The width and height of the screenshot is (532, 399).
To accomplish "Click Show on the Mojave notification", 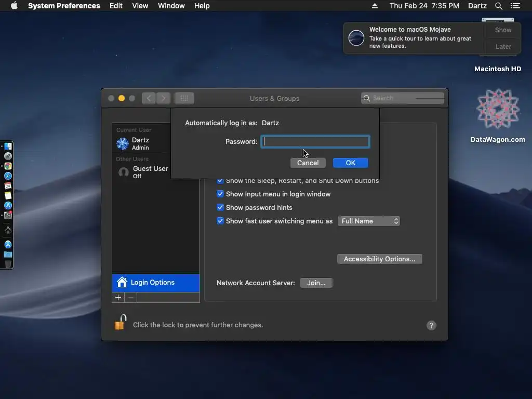I will (503, 30).
